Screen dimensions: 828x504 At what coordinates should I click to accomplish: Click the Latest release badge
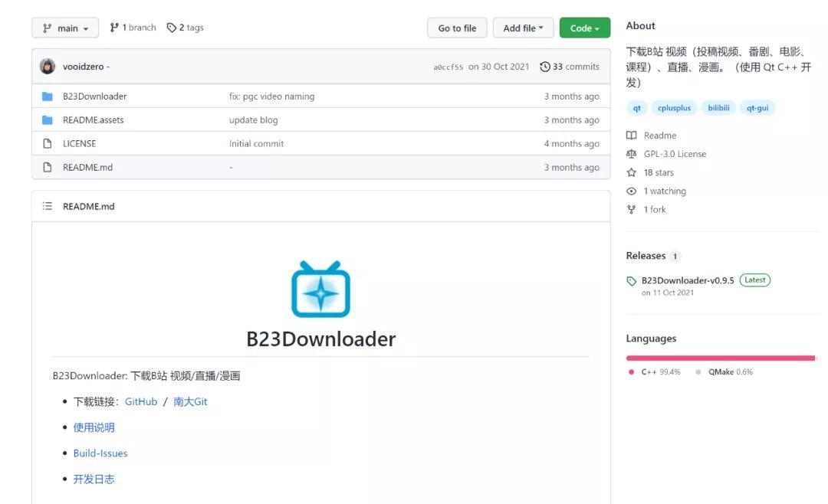coord(755,280)
